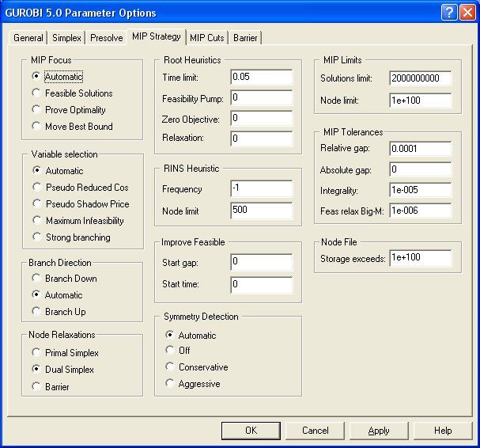Click the title bar question mark help icon

pos(449,13)
